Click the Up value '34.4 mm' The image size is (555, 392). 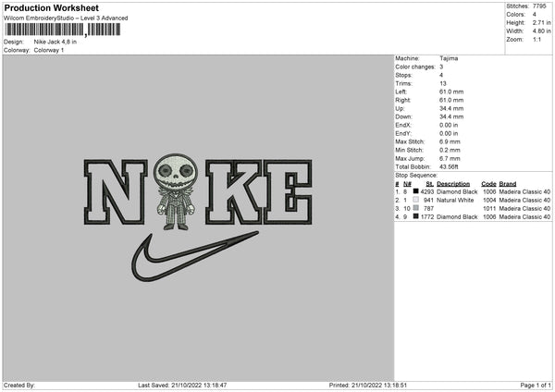[x=451, y=108]
